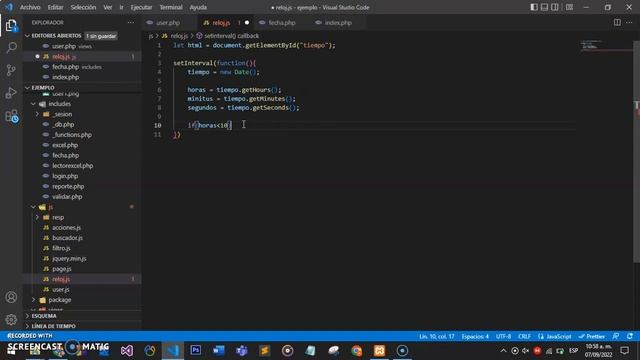Open the Explorer view in activity bar
The image size is (640, 360).
[11, 26]
